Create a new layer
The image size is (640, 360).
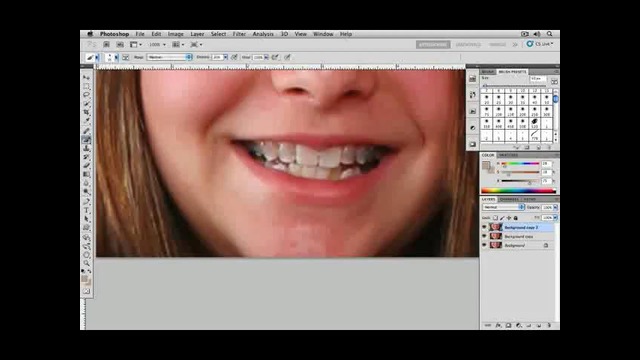pos(539,326)
